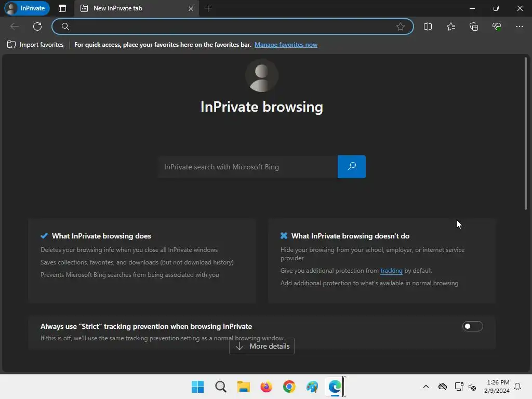The image size is (532, 399).
Task: Open the Paint app on taskbar
Action: pyautogui.click(x=312, y=387)
